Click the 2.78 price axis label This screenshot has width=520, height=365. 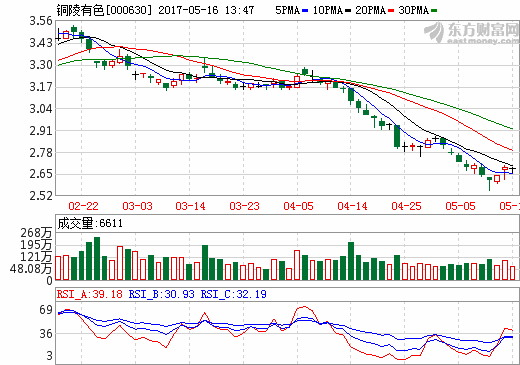coord(41,152)
